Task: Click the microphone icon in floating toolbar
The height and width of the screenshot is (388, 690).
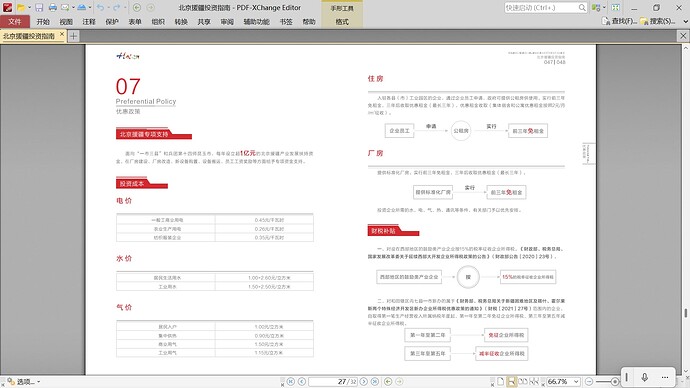Action: (645, 377)
